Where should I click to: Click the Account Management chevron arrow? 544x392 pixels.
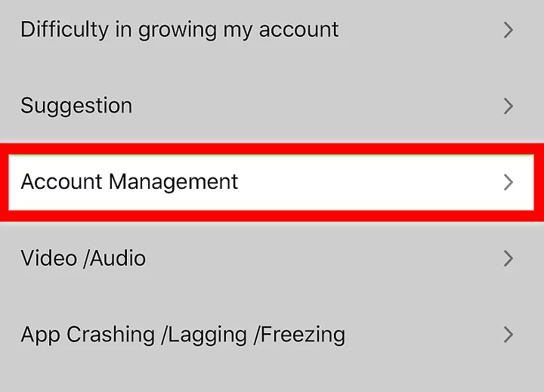pos(508,182)
